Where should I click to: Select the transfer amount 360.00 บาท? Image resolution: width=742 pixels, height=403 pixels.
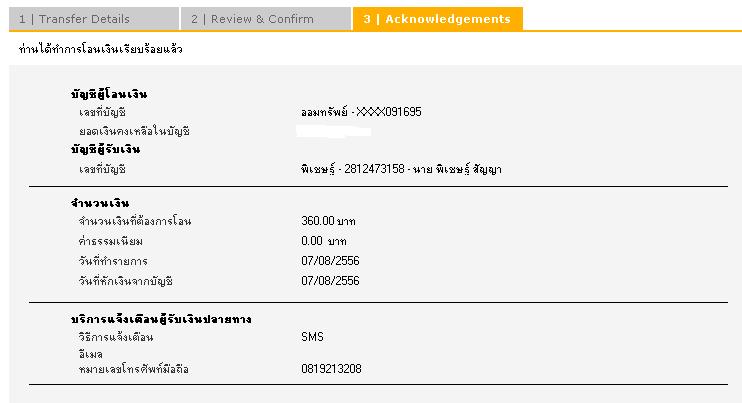(328, 221)
